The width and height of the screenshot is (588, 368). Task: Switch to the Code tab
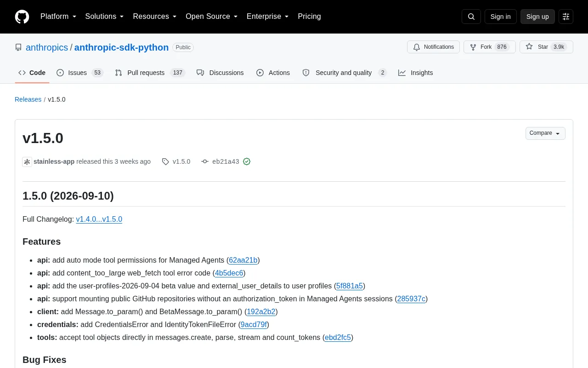[32, 73]
